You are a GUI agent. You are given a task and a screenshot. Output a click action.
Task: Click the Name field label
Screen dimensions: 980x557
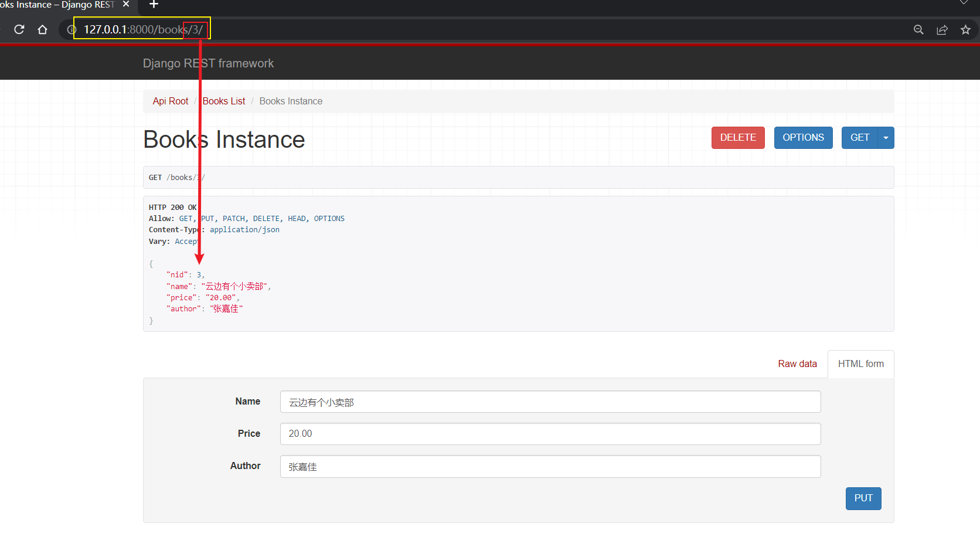pos(248,402)
